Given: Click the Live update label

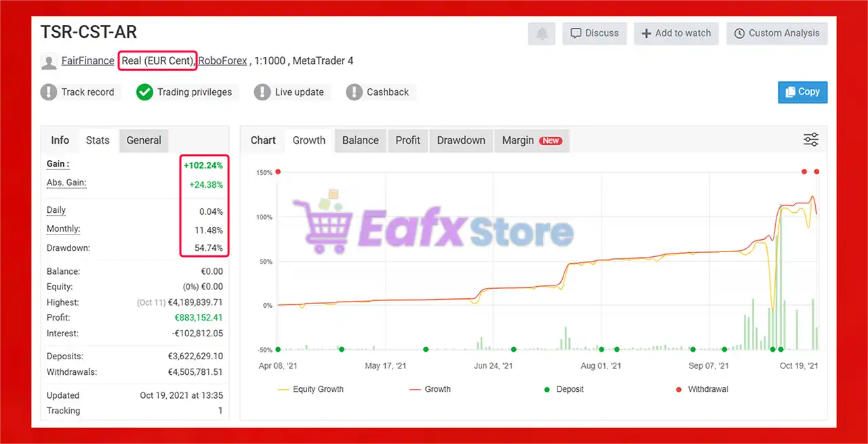Looking at the screenshot, I should coord(299,92).
